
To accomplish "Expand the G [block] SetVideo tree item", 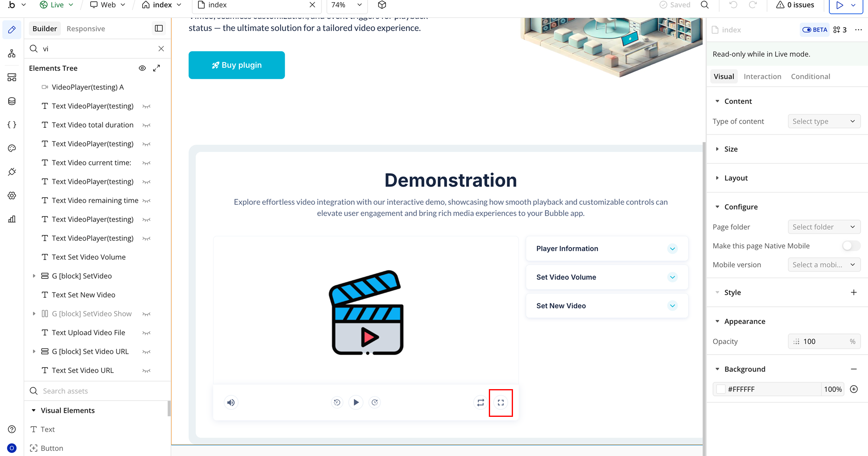I will pos(34,276).
